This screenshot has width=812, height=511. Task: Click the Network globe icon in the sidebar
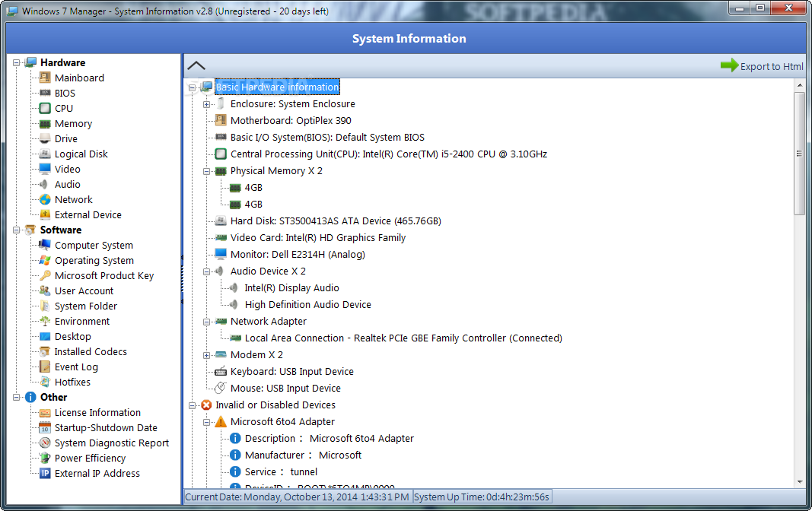click(45, 200)
